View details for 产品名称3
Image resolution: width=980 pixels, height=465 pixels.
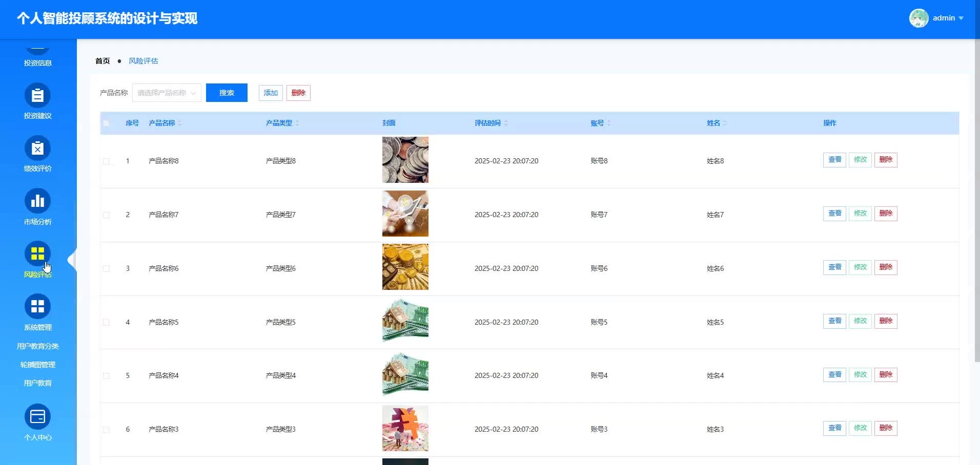click(834, 428)
